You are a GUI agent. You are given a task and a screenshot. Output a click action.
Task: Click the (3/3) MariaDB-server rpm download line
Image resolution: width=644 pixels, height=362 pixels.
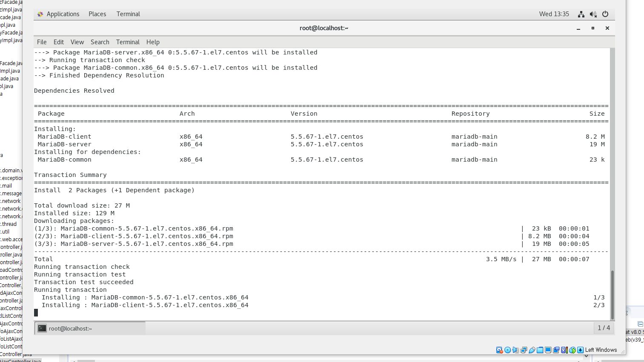(312, 244)
